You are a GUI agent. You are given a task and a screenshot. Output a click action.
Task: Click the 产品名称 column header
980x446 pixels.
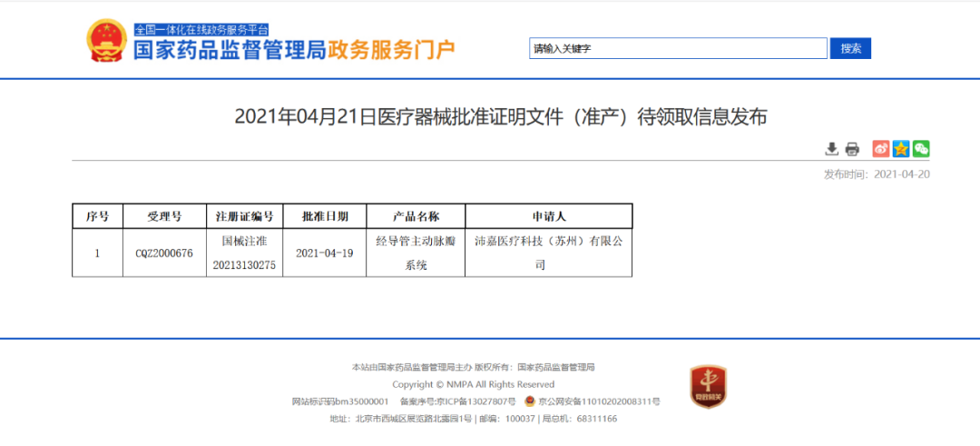tap(416, 216)
